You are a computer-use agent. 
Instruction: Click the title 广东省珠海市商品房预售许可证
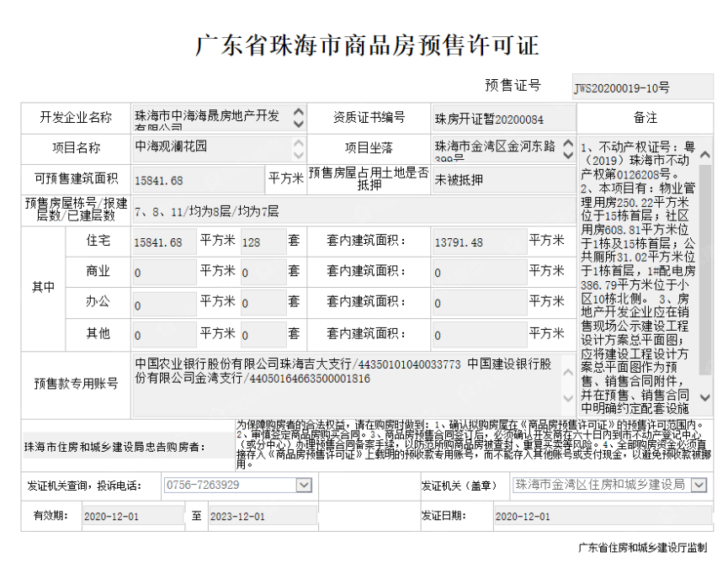[x=366, y=45]
